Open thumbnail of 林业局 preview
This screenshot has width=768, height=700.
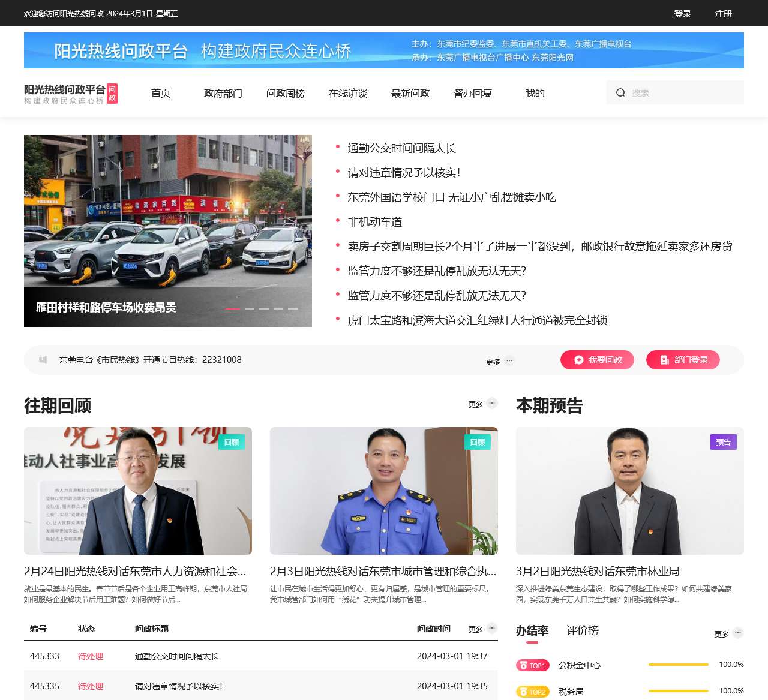click(630, 491)
